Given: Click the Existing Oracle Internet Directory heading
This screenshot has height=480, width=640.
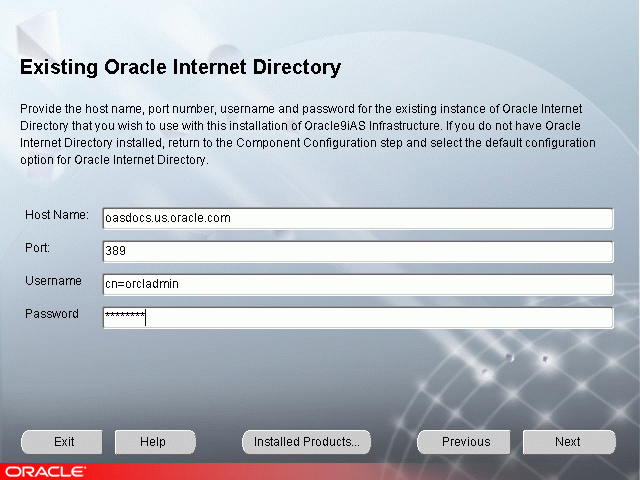Looking at the screenshot, I should click(x=180, y=67).
